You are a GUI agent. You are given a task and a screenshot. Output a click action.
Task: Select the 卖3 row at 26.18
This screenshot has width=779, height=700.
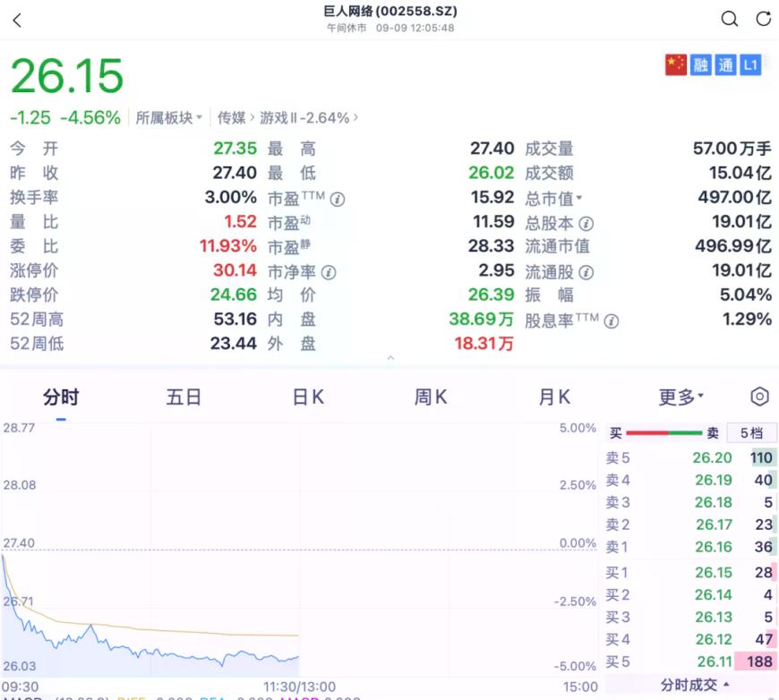coord(689,502)
